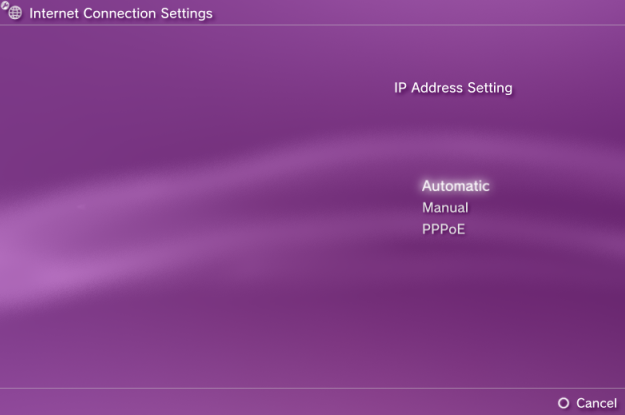Click the O symbol to cancel
The height and width of the screenshot is (415, 625).
(x=563, y=403)
